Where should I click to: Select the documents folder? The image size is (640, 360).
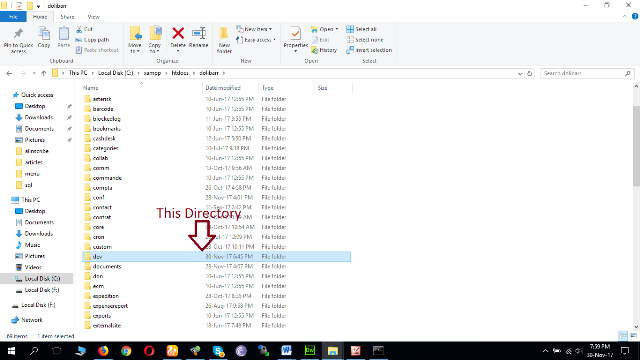click(107, 267)
